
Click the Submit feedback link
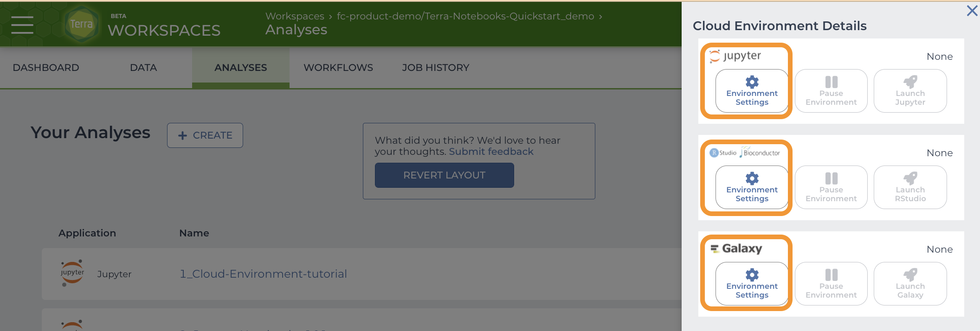tap(491, 152)
